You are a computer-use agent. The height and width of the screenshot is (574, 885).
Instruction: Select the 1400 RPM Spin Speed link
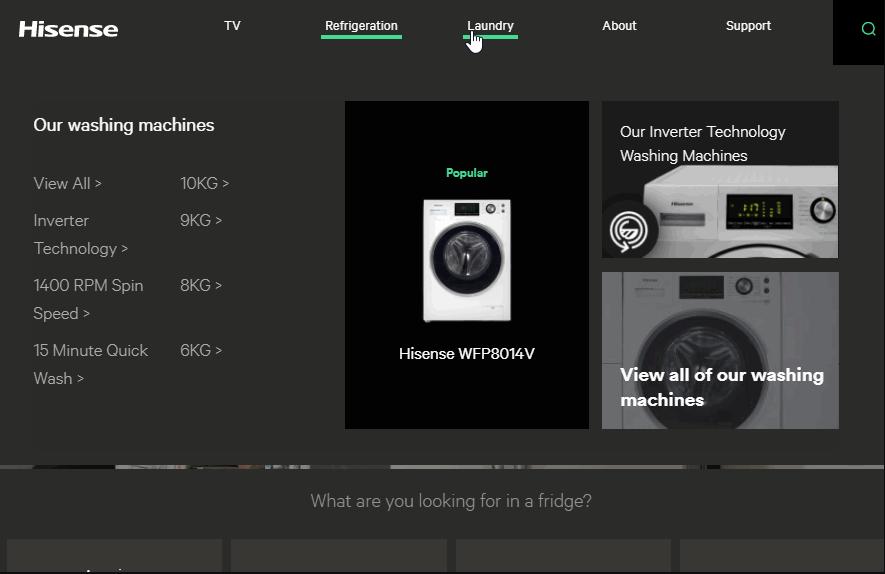88,299
